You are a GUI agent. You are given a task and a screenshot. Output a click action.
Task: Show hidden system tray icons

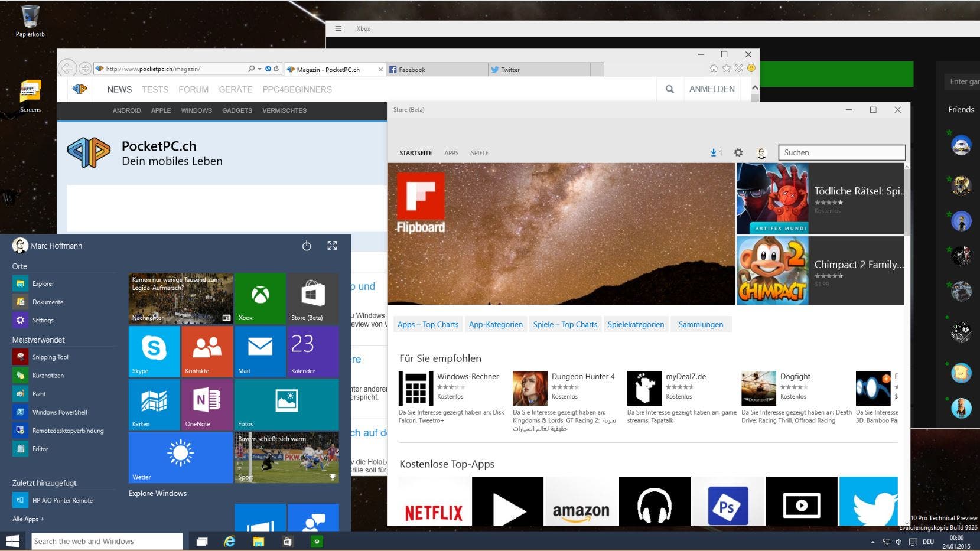pos(872,542)
